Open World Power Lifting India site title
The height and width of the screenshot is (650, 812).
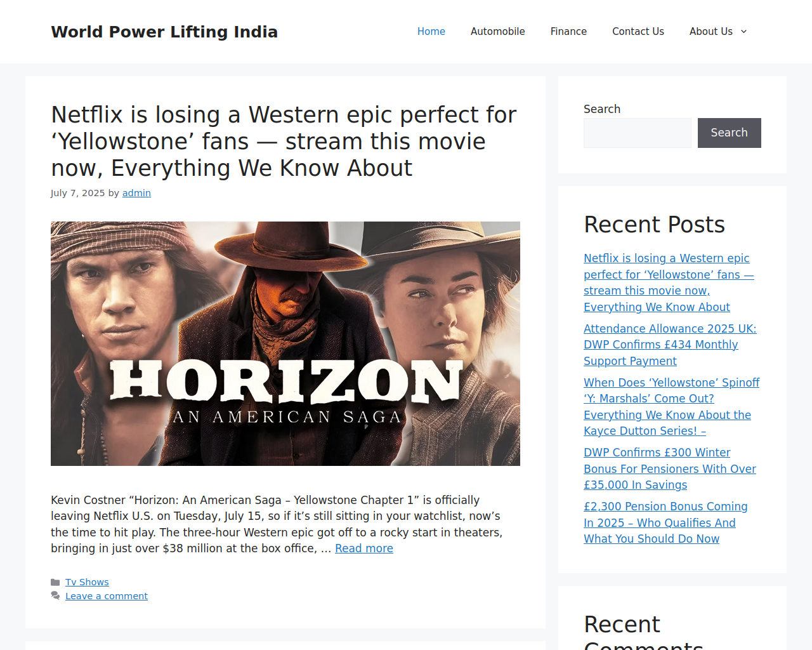164,32
